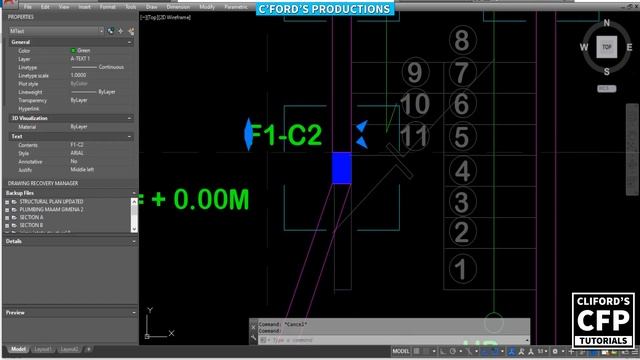This screenshot has width=640, height=360.
Task: Click E compass direction on ViewCube
Action: point(629,47)
